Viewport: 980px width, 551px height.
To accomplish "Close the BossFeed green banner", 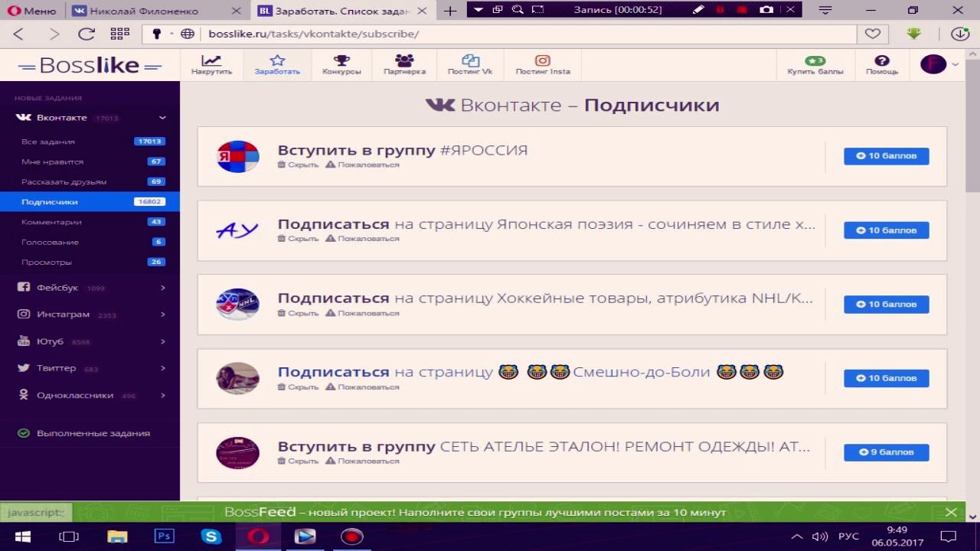I will tap(950, 512).
